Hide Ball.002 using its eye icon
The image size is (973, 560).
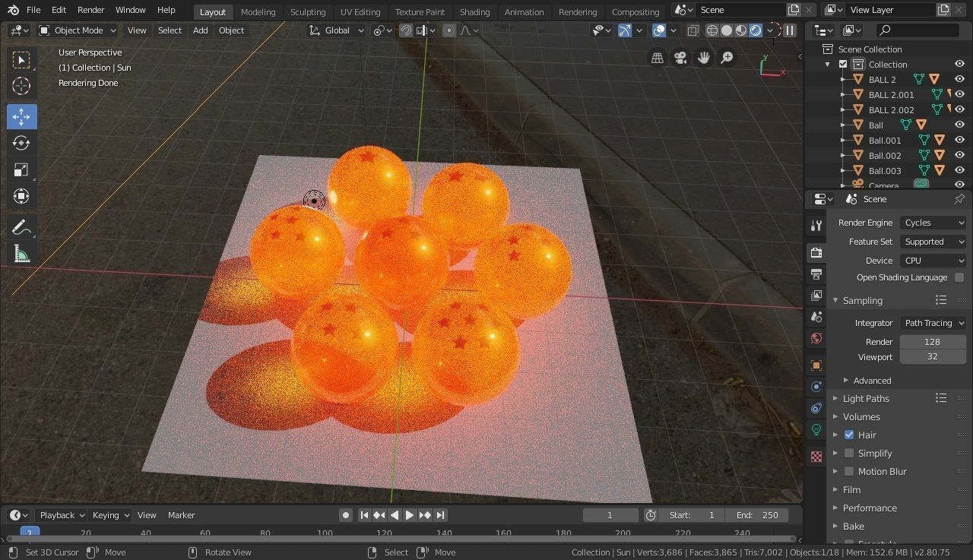coord(959,155)
